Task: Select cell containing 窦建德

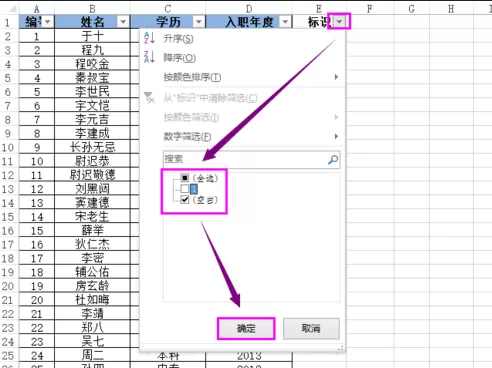Action: (x=92, y=203)
